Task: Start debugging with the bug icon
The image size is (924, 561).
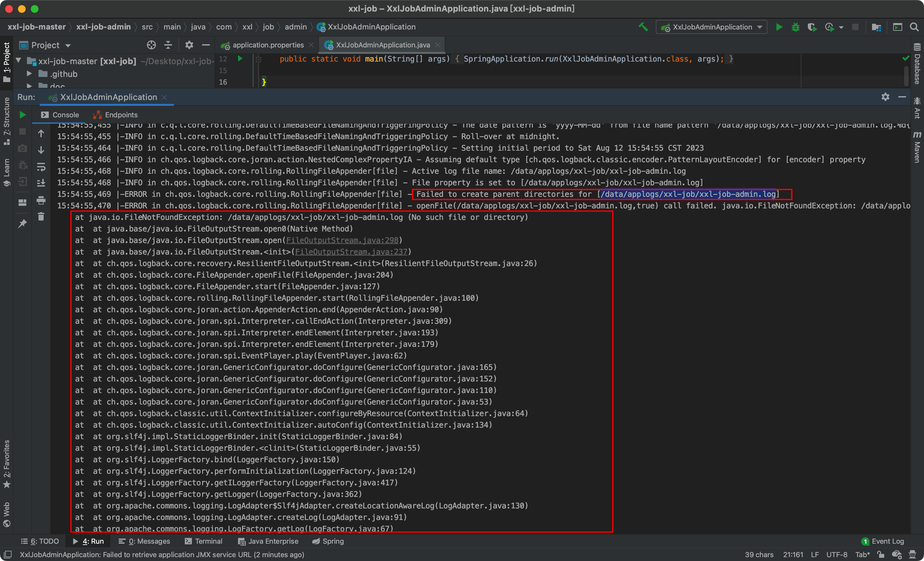Action: [795, 27]
